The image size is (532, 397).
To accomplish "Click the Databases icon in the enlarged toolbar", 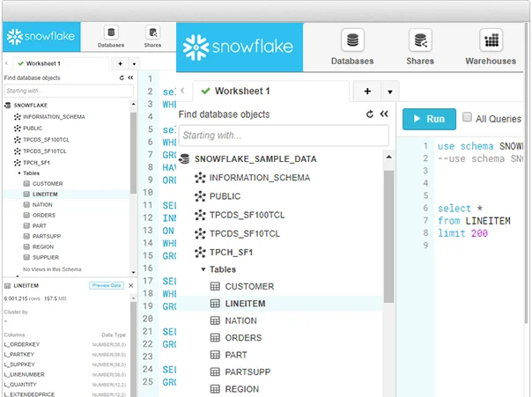I will pyautogui.click(x=351, y=48).
